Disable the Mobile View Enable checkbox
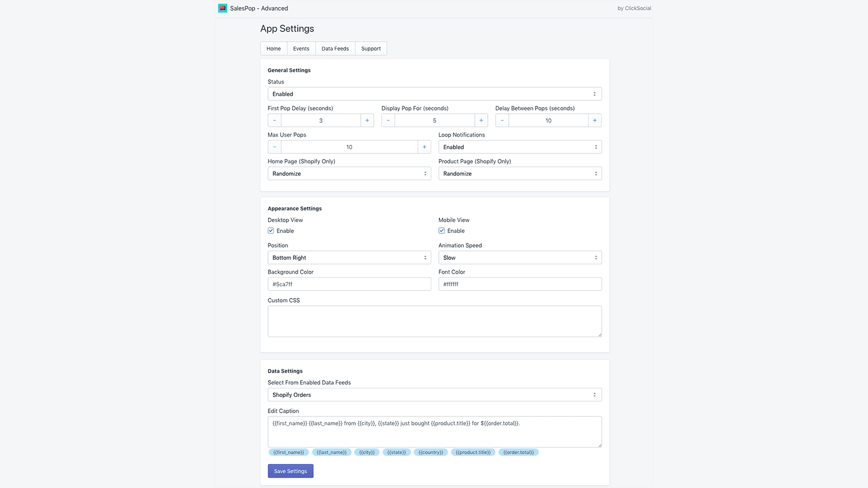 pos(441,230)
